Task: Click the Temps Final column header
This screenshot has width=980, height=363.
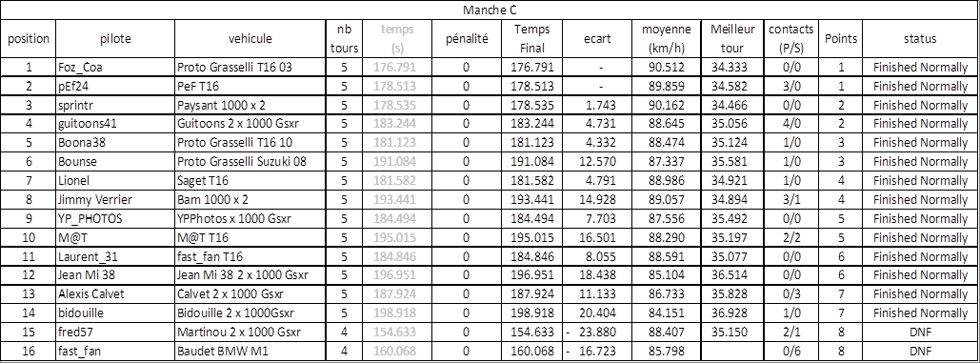Action: pyautogui.click(x=532, y=39)
